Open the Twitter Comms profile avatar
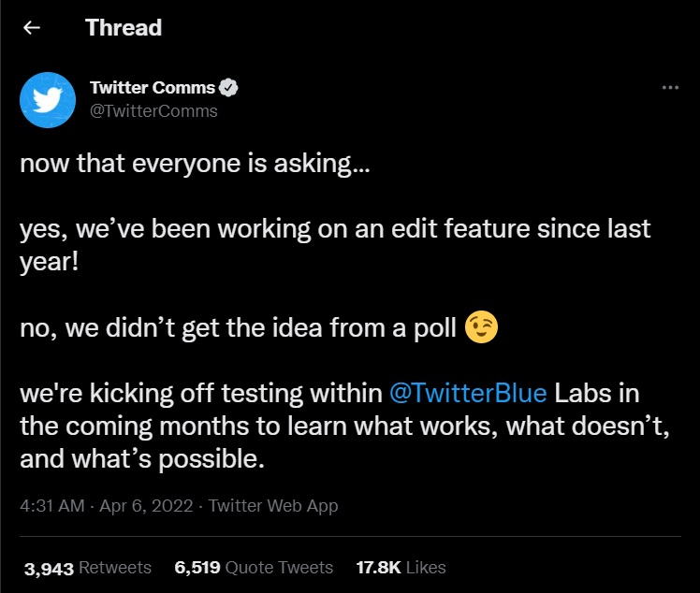 pos(48,100)
